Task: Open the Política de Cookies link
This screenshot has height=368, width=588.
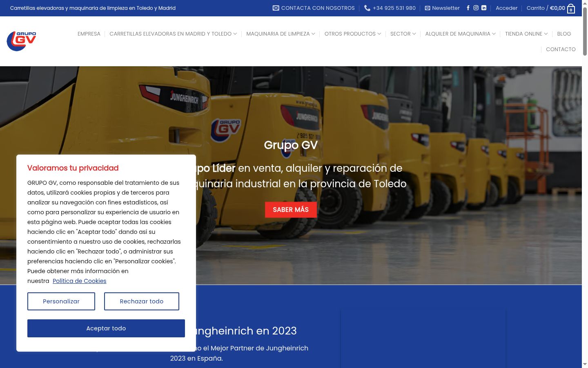Action: click(x=79, y=281)
